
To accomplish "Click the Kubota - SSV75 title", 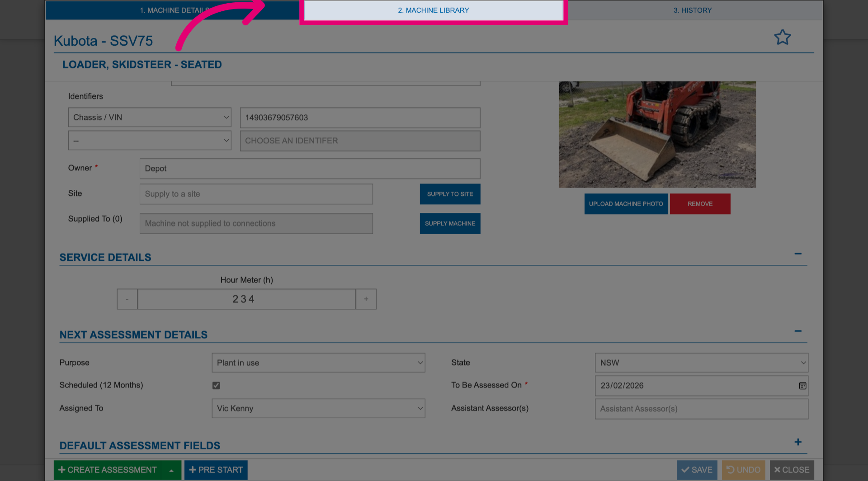I will pyautogui.click(x=103, y=41).
